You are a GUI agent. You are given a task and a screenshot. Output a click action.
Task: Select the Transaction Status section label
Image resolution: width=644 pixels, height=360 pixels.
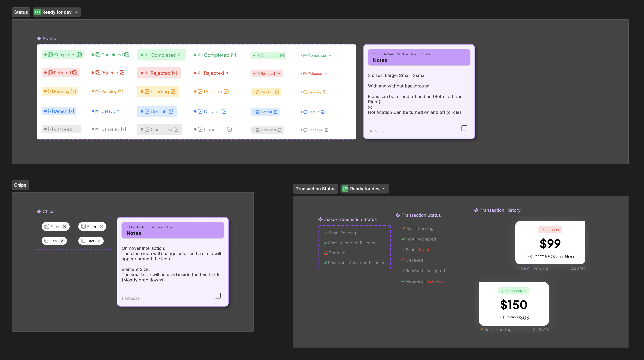tap(315, 189)
